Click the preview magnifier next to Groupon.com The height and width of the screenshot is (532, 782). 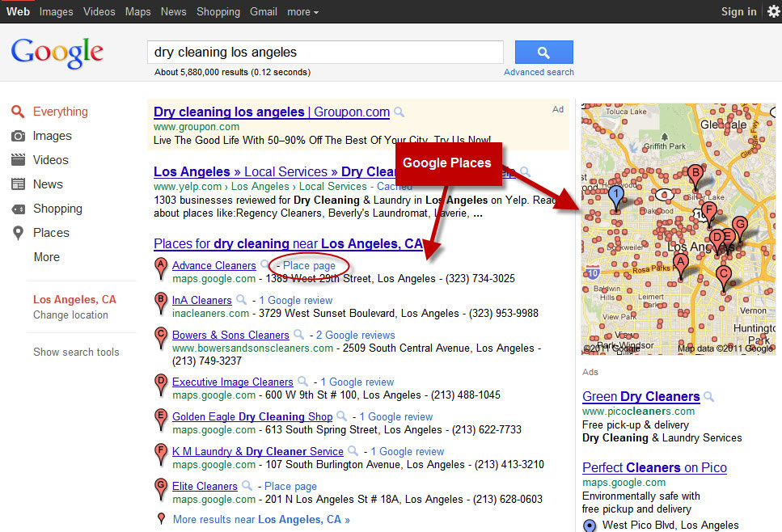(x=399, y=112)
